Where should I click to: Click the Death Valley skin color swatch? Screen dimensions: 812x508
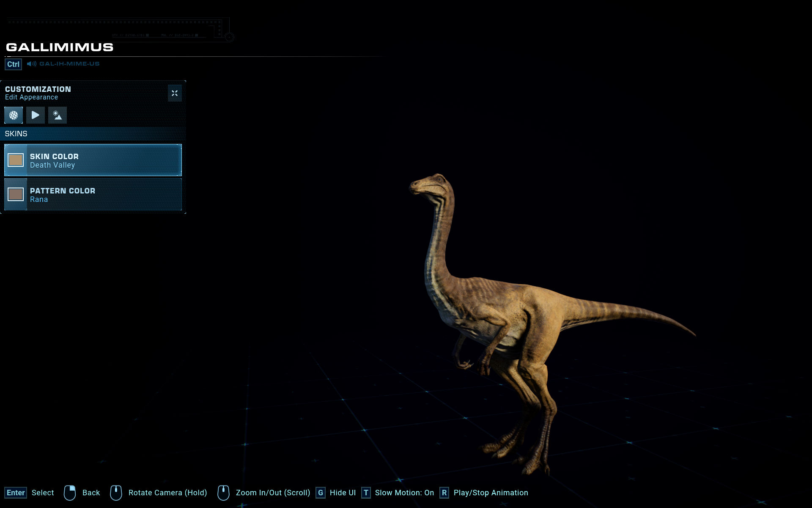click(16, 160)
